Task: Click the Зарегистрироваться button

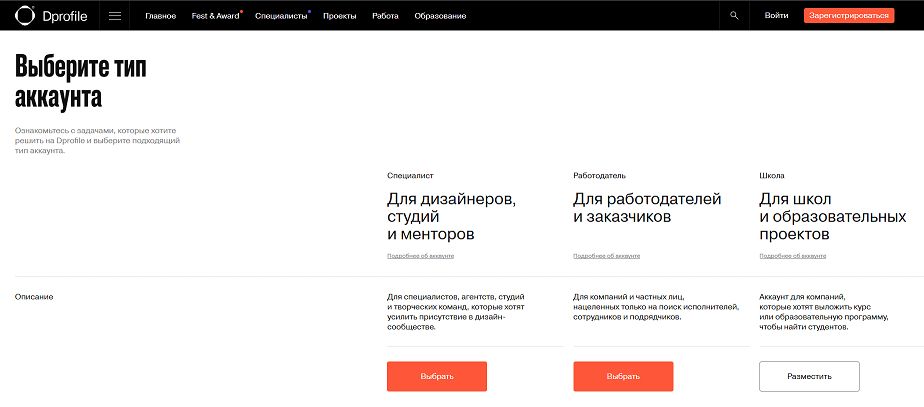Action: click(x=849, y=16)
